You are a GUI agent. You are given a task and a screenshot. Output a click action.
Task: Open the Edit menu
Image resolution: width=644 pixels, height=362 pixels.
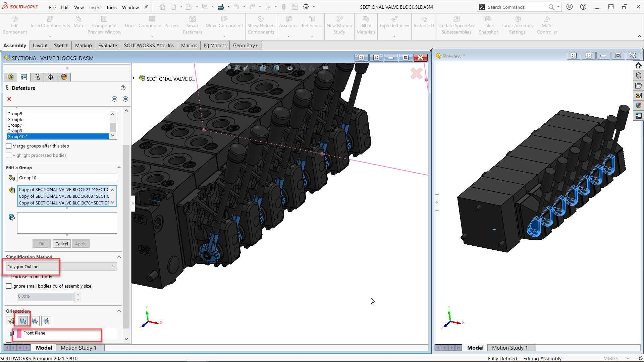pos(65,7)
